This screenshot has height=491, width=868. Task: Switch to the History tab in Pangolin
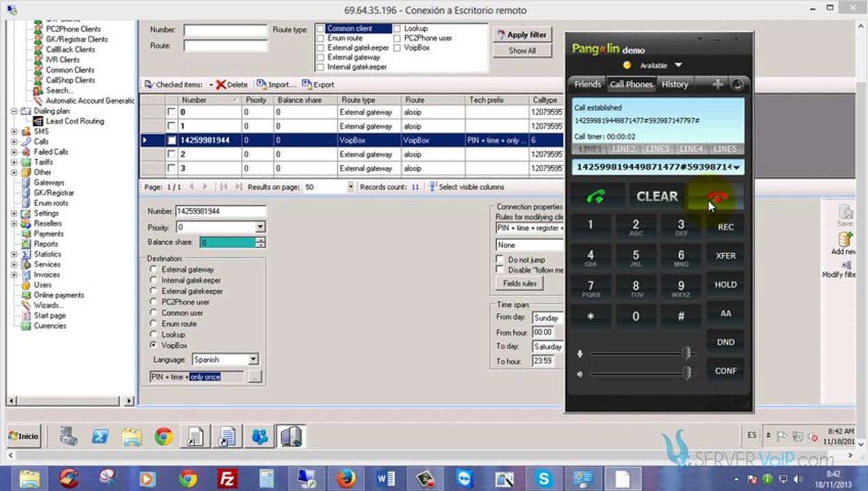tap(675, 85)
